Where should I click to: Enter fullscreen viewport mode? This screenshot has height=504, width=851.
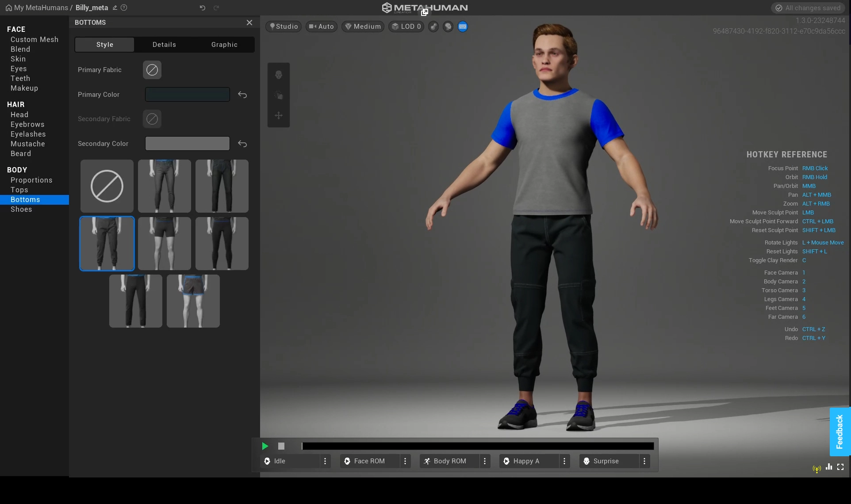840,467
